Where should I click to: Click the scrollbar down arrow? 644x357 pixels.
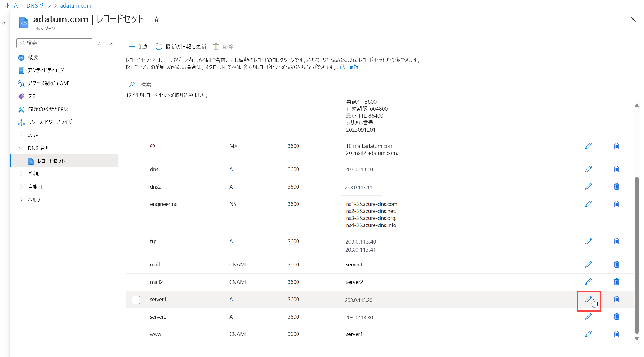(x=637, y=339)
